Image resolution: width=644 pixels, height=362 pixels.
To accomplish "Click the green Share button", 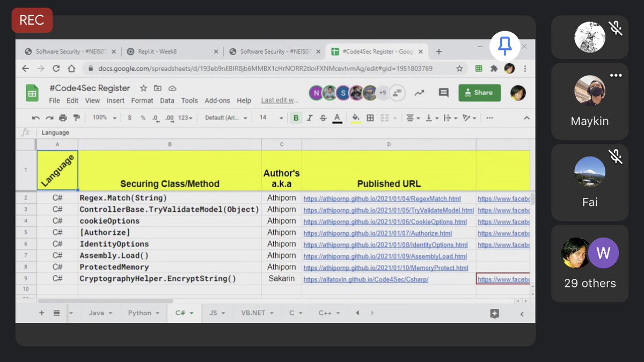I will [479, 92].
